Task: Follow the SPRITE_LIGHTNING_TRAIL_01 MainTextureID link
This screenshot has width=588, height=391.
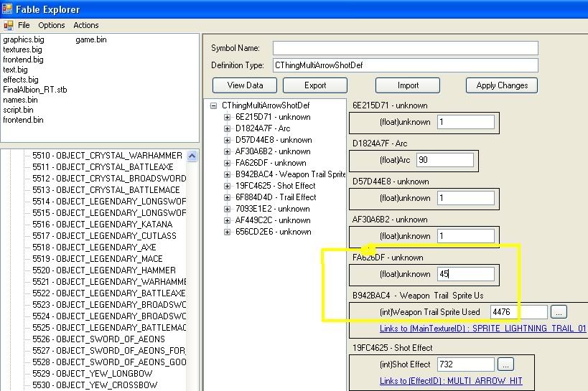Action: tap(482, 329)
